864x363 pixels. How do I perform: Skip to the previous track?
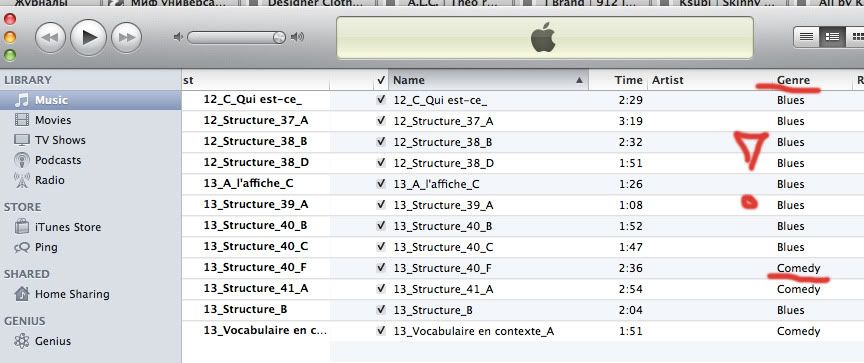point(51,37)
